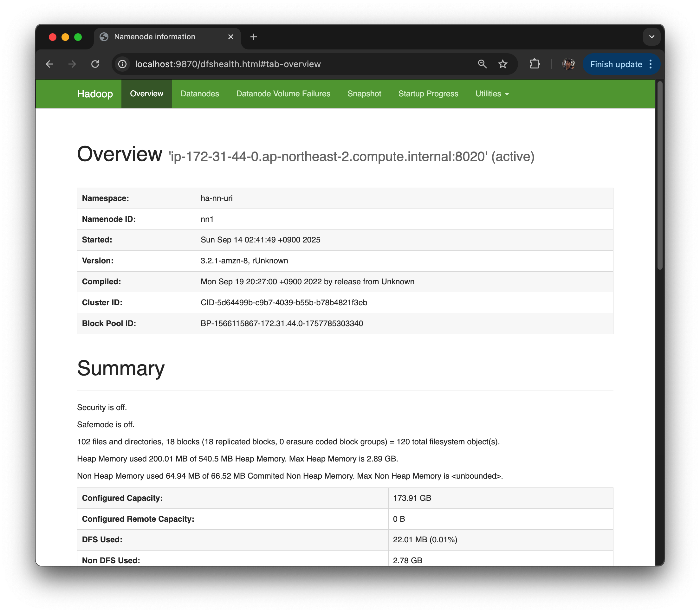Switch to the Datanodes tab

point(199,94)
